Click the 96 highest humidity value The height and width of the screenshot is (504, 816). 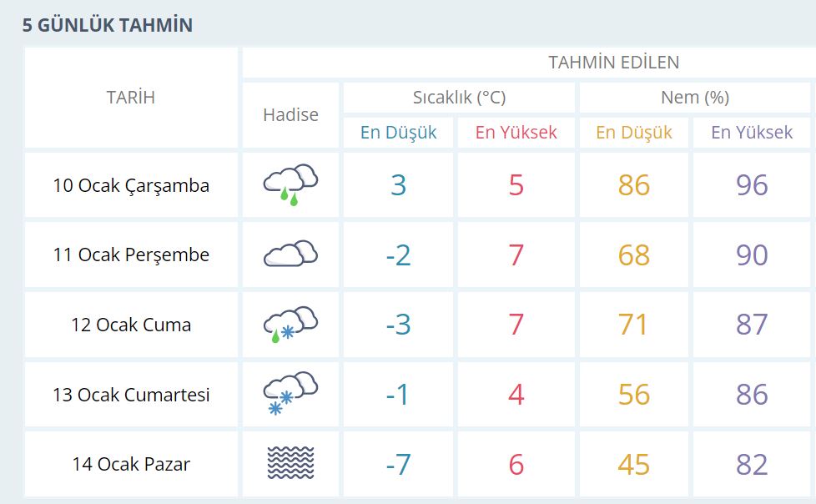pos(752,185)
